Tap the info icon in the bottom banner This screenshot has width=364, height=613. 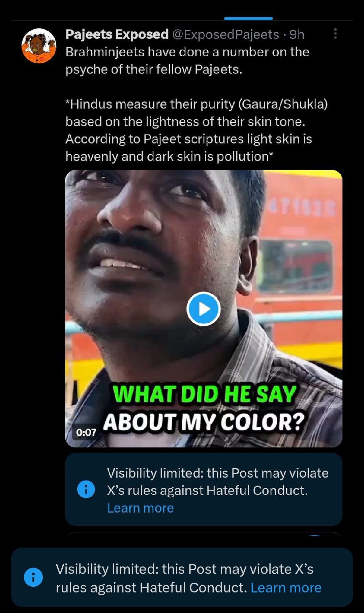click(x=33, y=577)
